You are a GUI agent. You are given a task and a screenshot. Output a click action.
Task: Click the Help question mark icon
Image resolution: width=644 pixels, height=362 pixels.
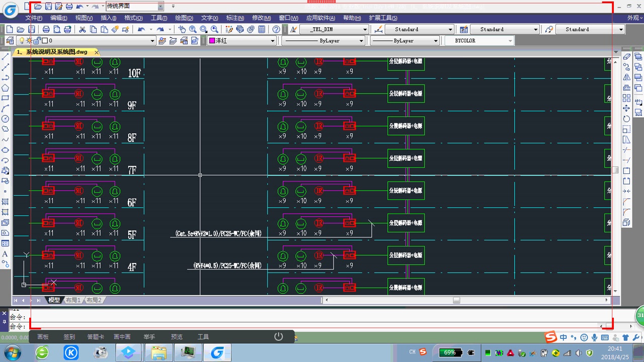(276, 29)
